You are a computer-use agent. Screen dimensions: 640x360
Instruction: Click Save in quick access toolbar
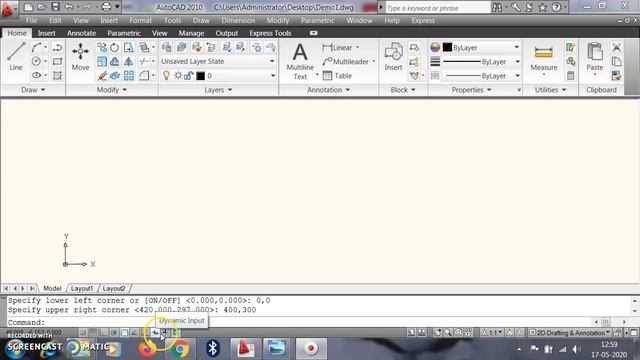55,7
